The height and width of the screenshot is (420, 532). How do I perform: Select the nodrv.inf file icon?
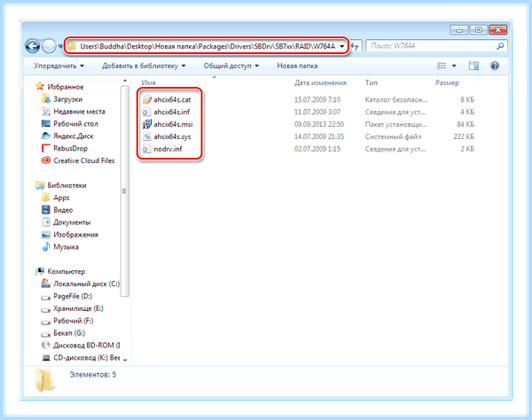[x=146, y=149]
